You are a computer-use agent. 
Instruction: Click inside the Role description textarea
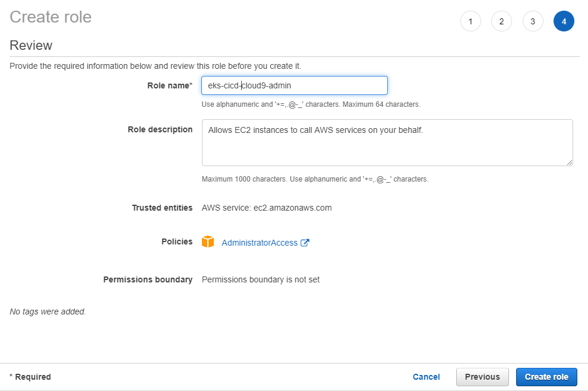tap(387, 142)
